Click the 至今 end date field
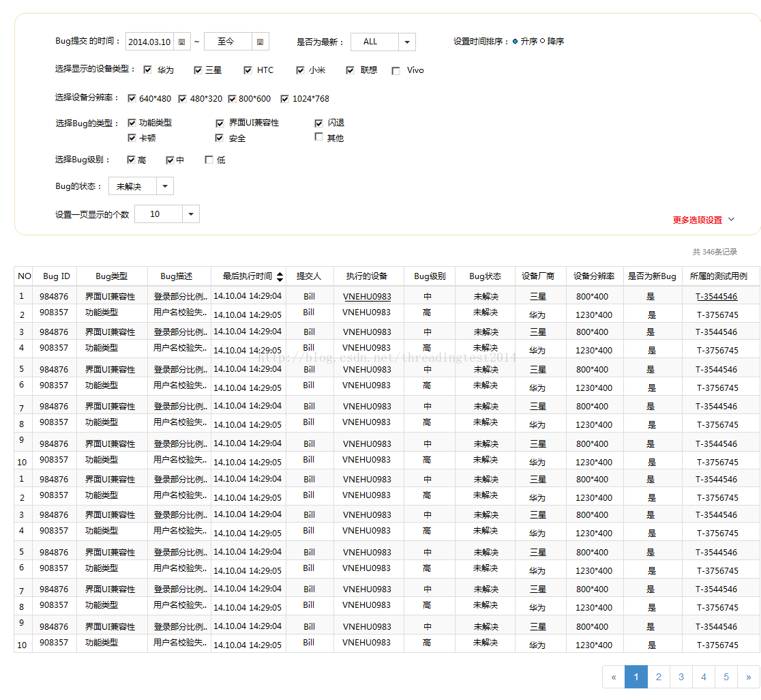 coord(228,42)
